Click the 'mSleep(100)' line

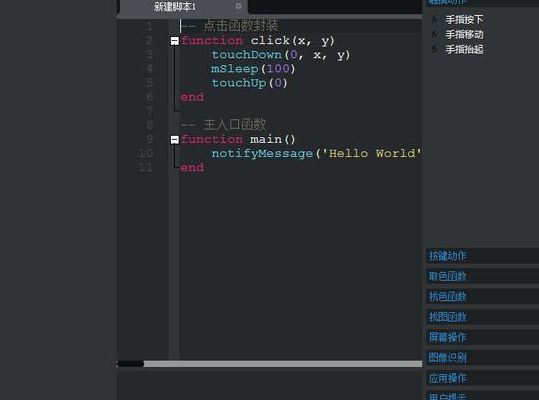(253, 69)
